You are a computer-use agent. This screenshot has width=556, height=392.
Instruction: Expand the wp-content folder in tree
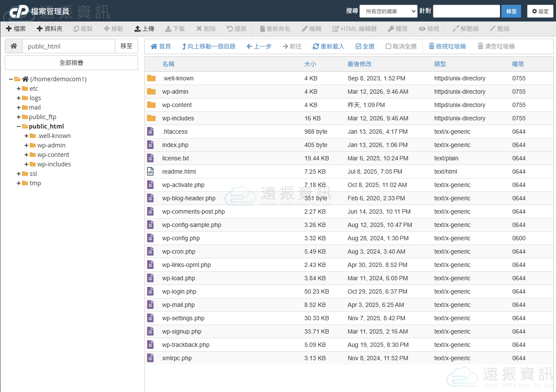pyautogui.click(x=27, y=155)
